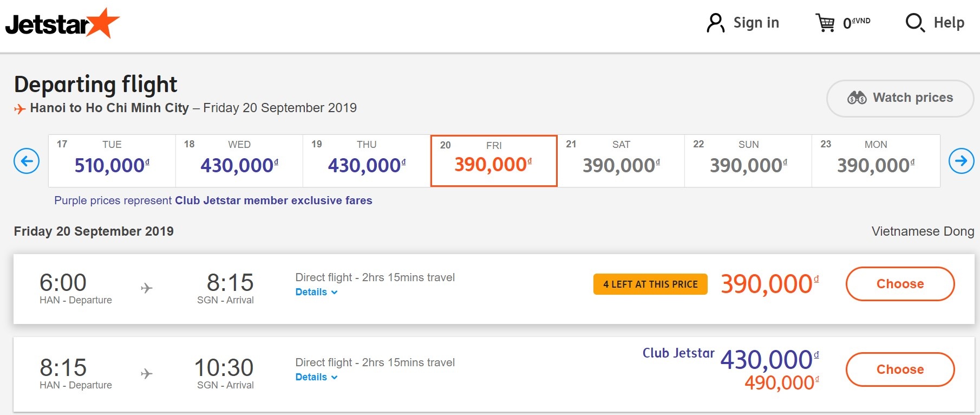Click the airplane icon on the 8:15 flight row
980x415 pixels.
click(x=146, y=373)
